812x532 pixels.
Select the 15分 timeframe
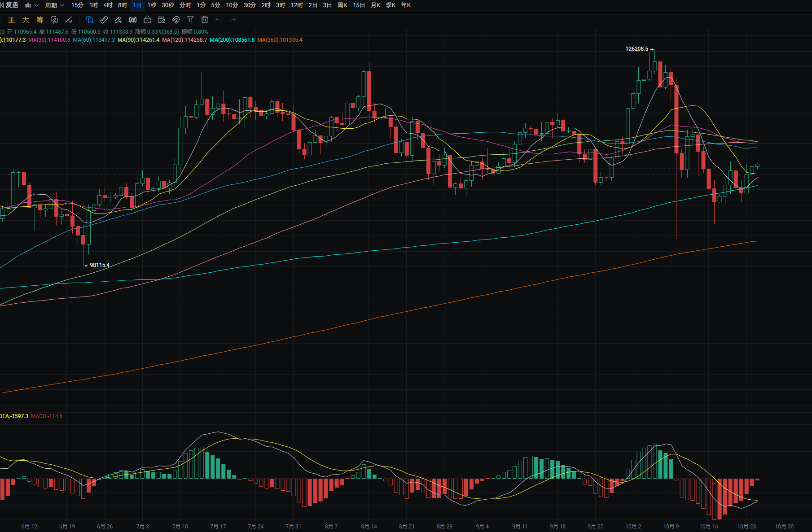tap(77, 5)
